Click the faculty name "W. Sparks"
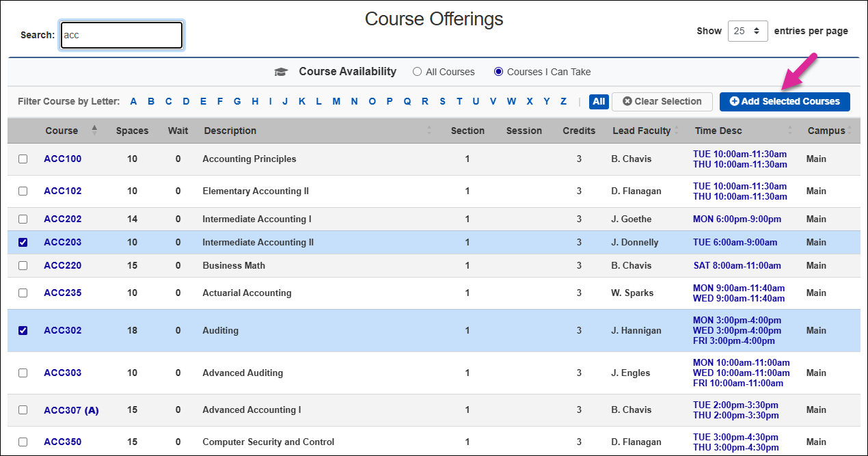The image size is (868, 456). 632,293
